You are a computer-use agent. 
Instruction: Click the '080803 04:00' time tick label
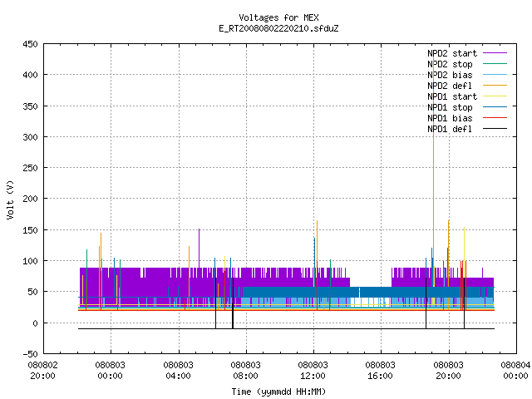[178, 371]
